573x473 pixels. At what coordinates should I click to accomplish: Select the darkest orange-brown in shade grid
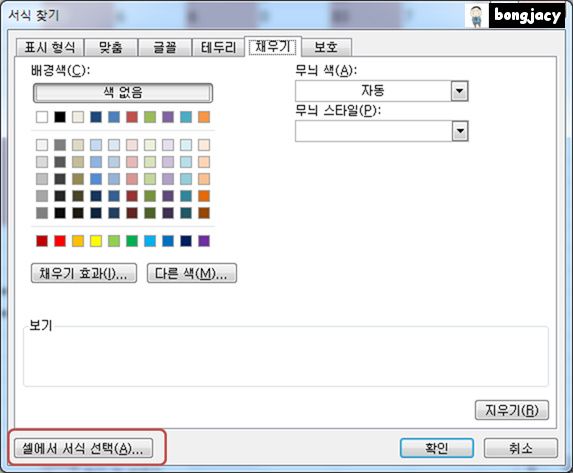coord(204,213)
